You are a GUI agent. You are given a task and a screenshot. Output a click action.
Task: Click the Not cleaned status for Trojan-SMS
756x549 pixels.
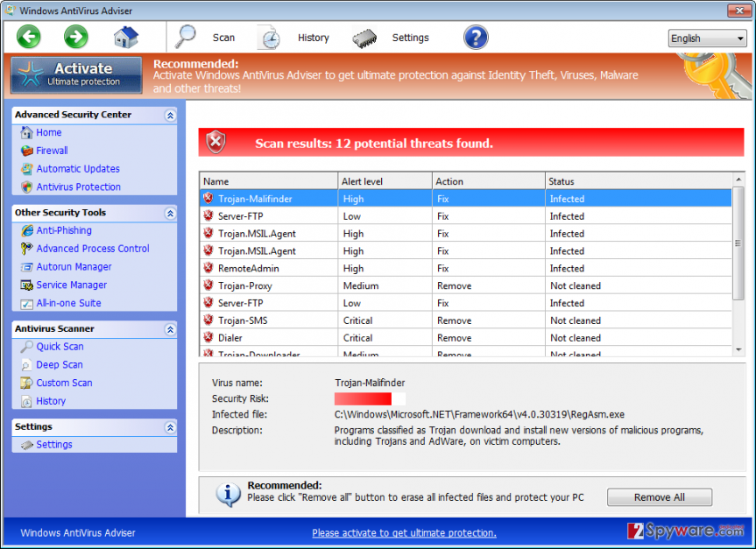click(x=576, y=320)
